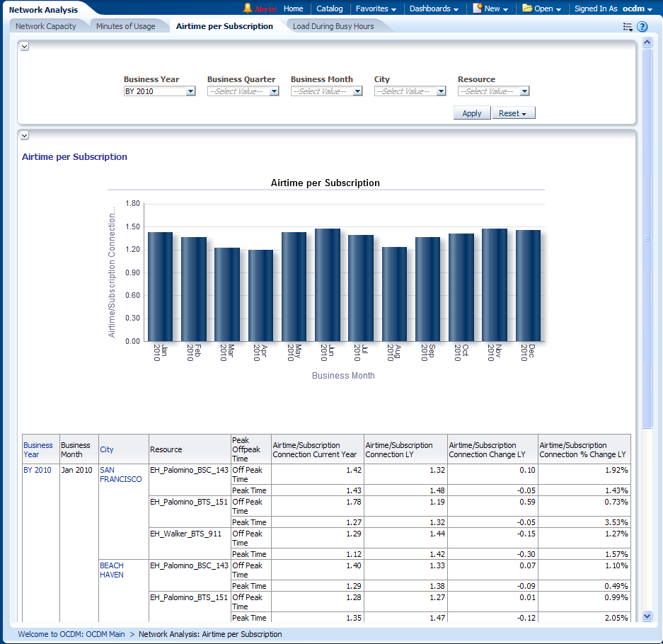Image resolution: width=663 pixels, height=644 pixels.
Task: Open the Load During Busy Hours tab
Action: tap(333, 26)
